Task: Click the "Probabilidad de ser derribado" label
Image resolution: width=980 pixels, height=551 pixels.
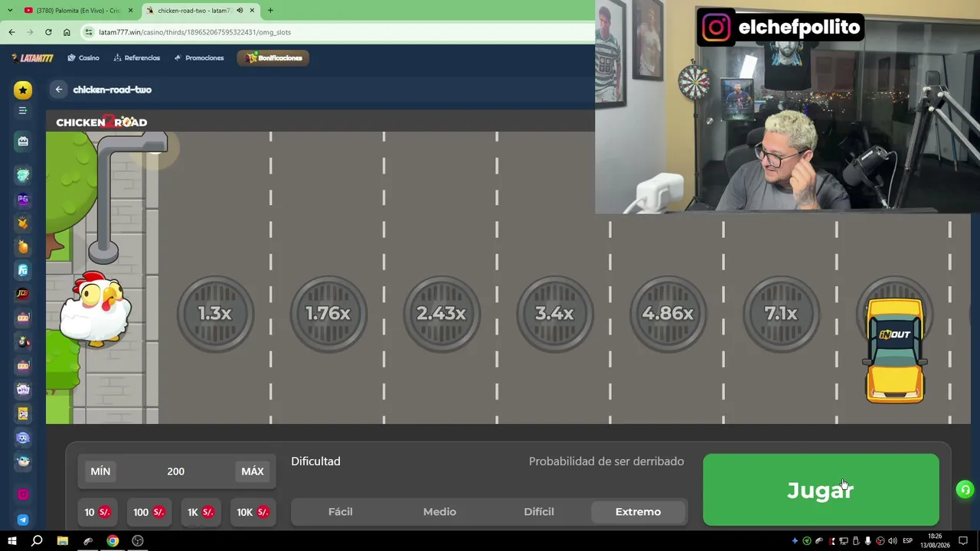Action: [x=606, y=461]
